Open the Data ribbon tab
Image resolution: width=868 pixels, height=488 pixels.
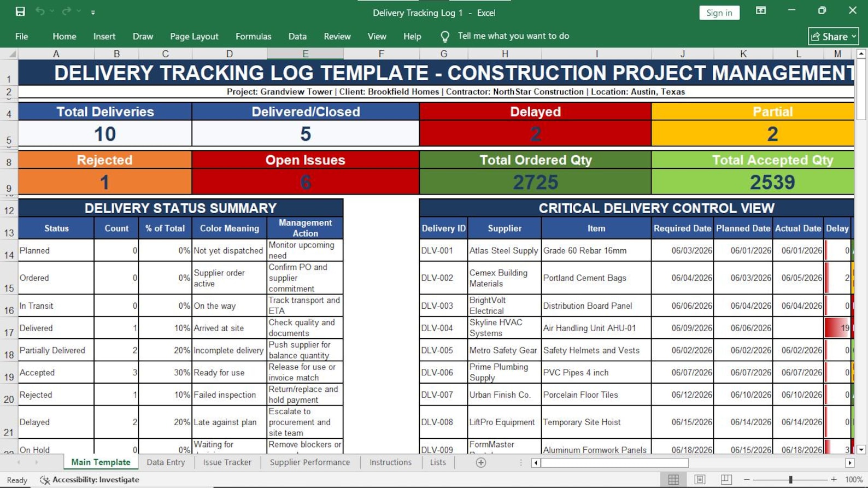tap(297, 36)
